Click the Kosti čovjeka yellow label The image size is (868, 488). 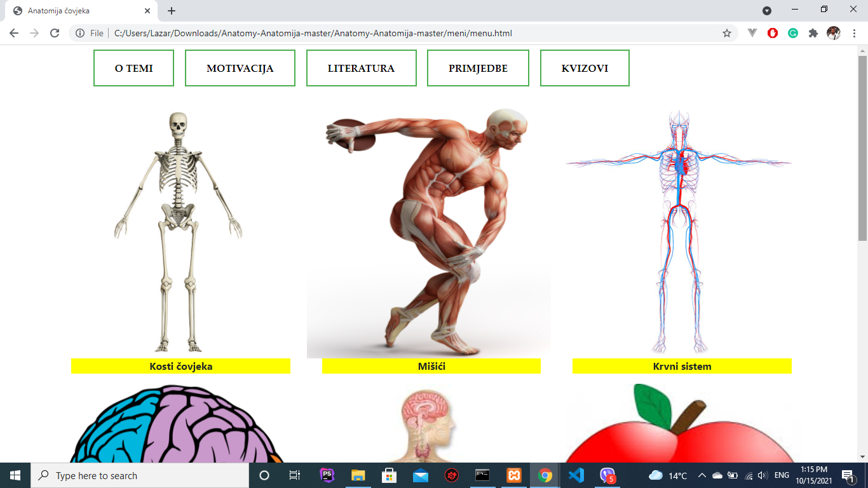[x=181, y=366]
